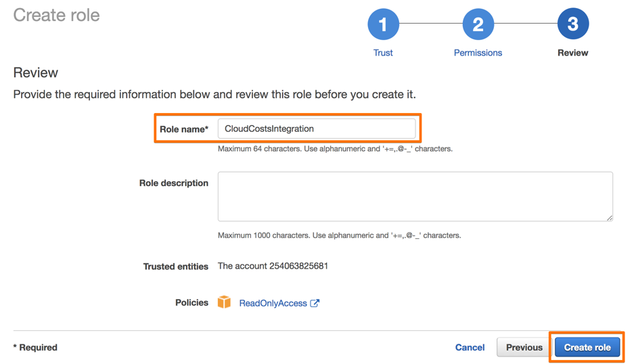Cancel the role creation
Viewport: 638px width, 364px height.
tap(470, 347)
